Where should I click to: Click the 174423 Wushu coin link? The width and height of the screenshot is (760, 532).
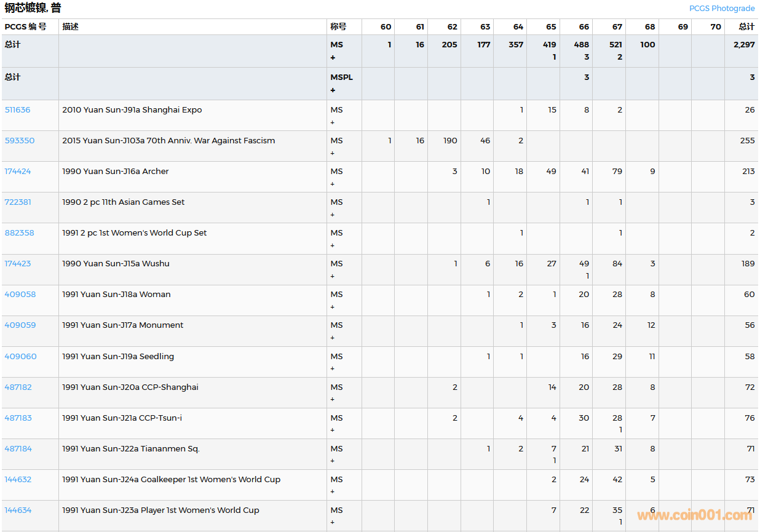tap(18, 264)
